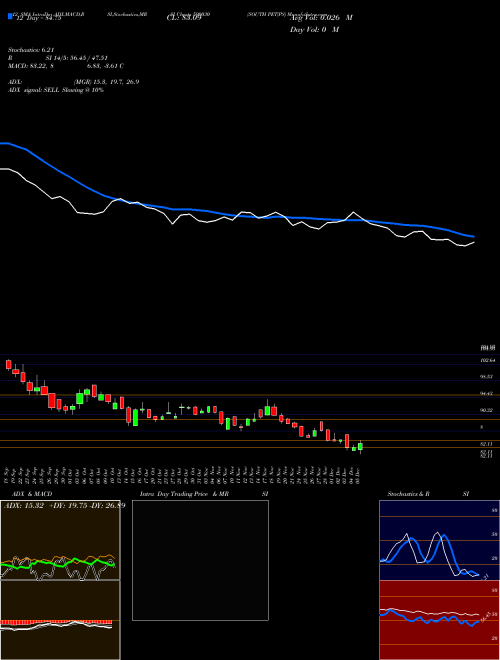Click the green ADX line in the ADX panel
This screenshot has height=660, width=500.
pyautogui.click(x=59, y=563)
